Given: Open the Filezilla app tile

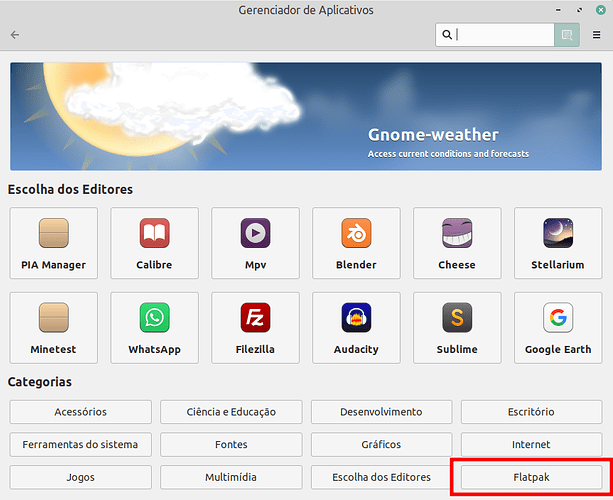Looking at the screenshot, I should click(255, 327).
